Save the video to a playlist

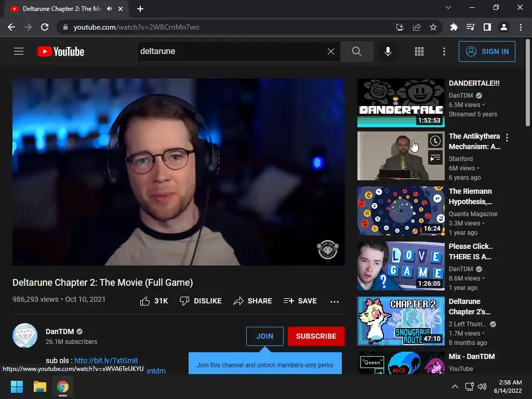300,301
